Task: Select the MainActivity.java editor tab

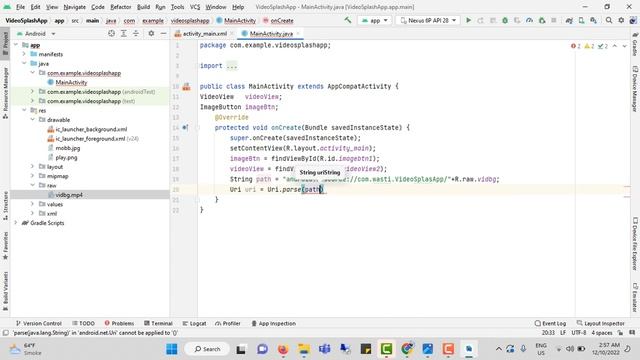Action: click(271, 33)
